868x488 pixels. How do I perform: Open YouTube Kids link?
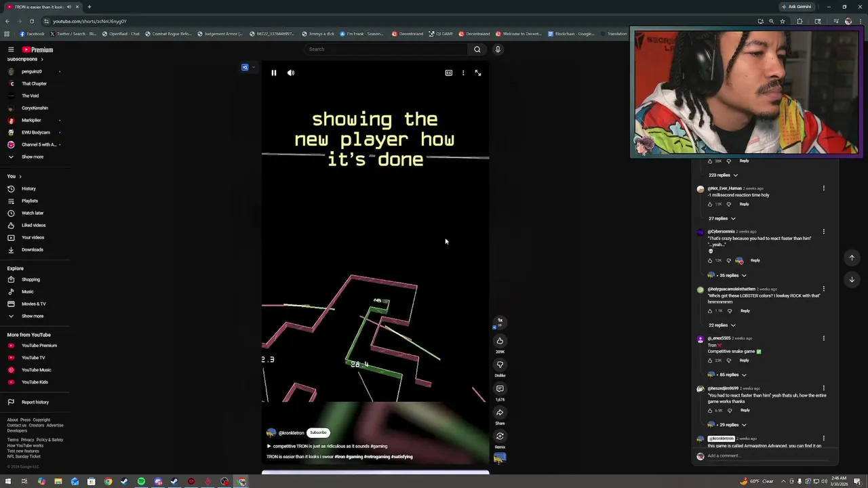(x=33, y=382)
